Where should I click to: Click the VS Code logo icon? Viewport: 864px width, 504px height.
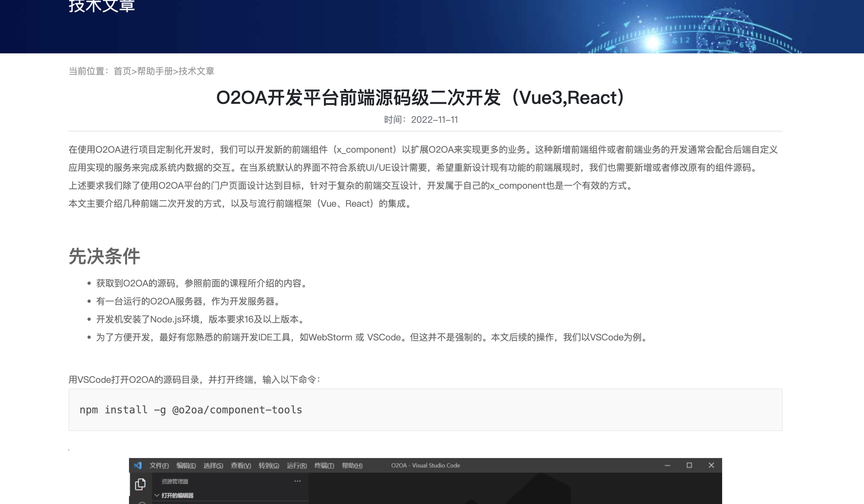[x=138, y=465]
